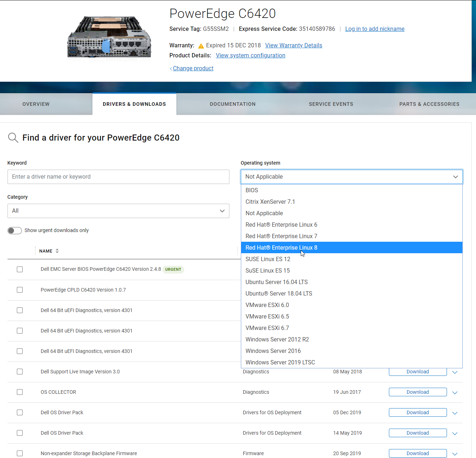Click the PowerEdge C6420 server image
The width and height of the screenshot is (476, 458).
click(109, 37)
